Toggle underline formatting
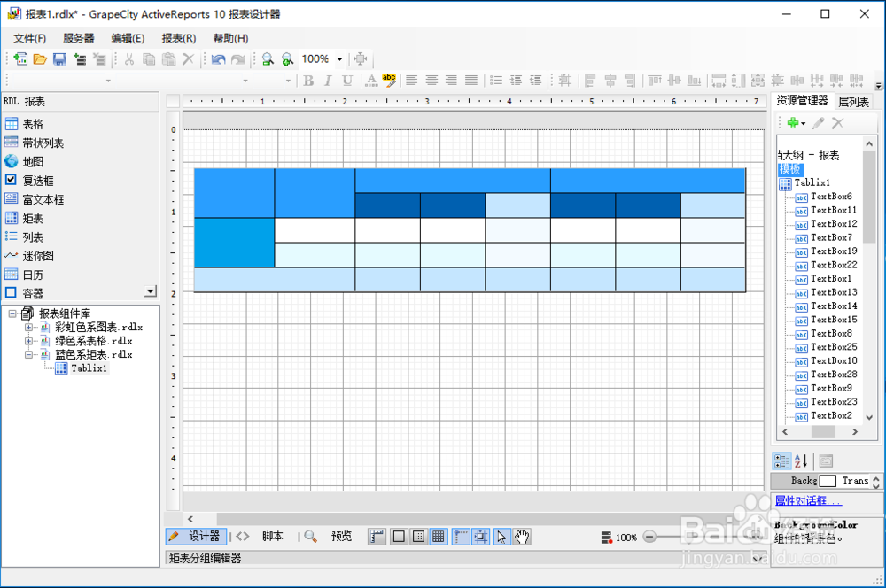This screenshot has width=886, height=588. tap(347, 81)
